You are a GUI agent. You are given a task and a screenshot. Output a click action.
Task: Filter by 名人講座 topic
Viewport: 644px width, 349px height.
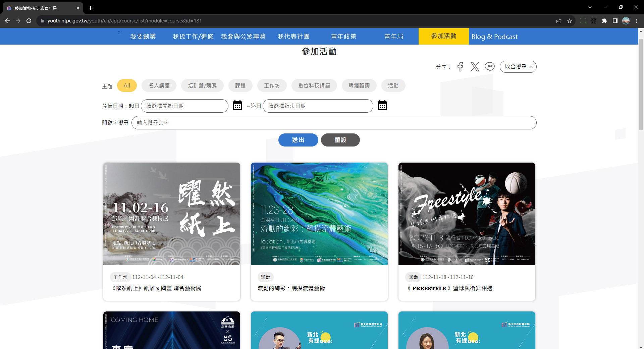pyautogui.click(x=159, y=85)
